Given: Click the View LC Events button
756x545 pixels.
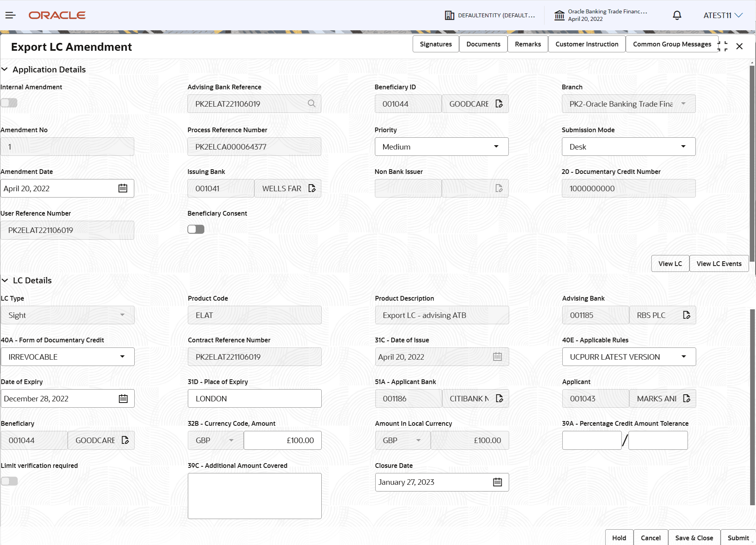Looking at the screenshot, I should (719, 264).
